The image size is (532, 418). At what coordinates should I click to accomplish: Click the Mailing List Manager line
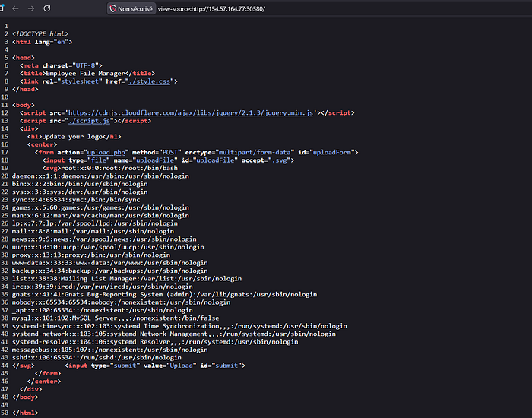[x=127, y=279]
